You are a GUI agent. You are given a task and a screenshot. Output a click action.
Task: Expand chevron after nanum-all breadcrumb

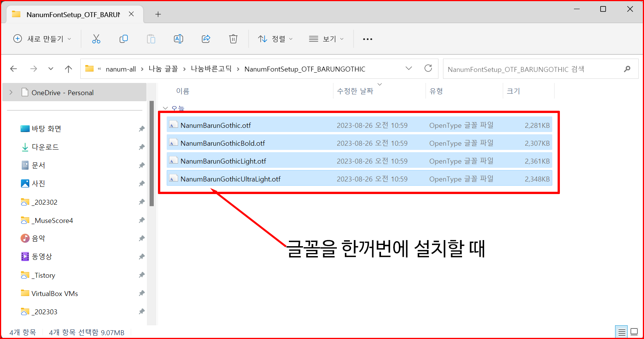click(142, 69)
